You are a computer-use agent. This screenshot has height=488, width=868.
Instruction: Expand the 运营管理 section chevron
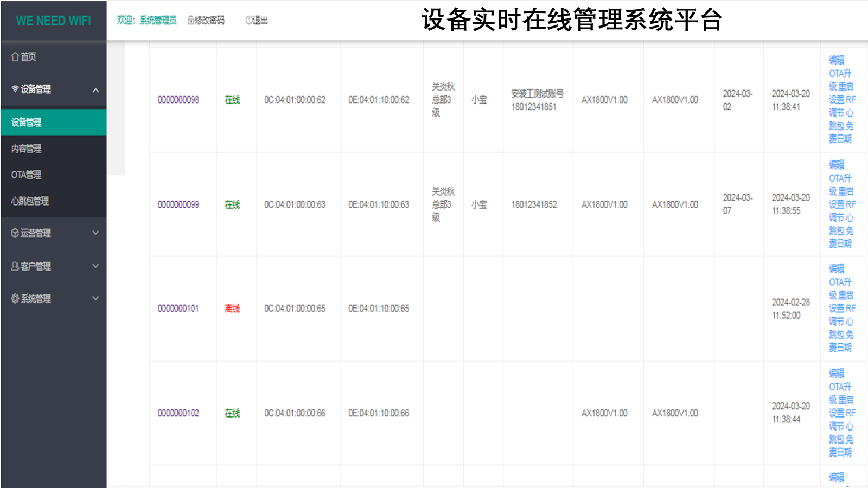tap(95, 233)
